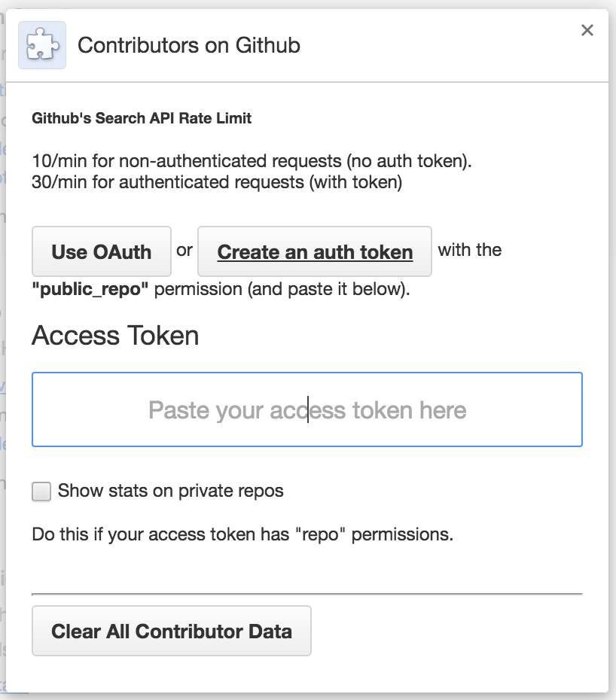This screenshot has height=700, width=616.
Task: Click the Github's Search API Rate Limit heading
Action: pyautogui.click(x=142, y=118)
